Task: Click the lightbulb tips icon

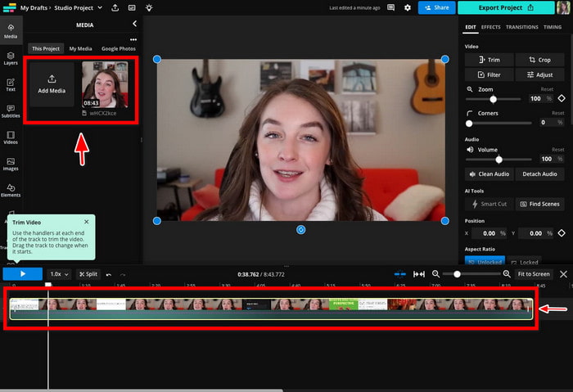Action: pos(148,7)
